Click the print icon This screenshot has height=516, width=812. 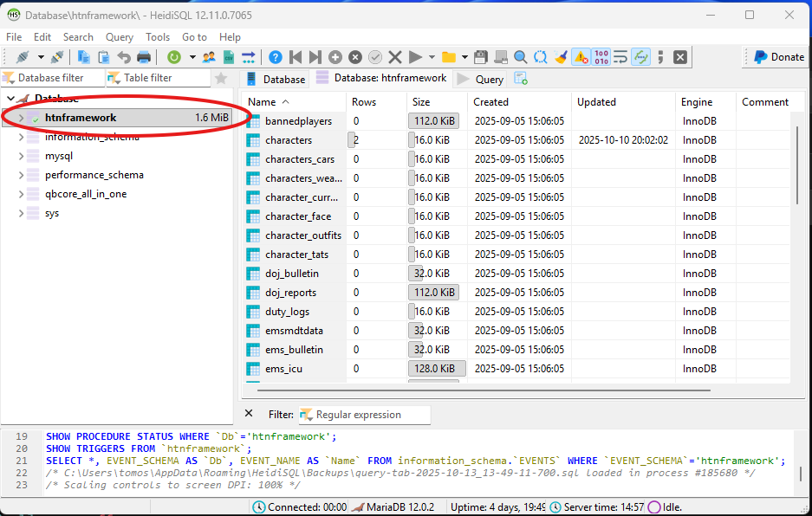(144, 57)
